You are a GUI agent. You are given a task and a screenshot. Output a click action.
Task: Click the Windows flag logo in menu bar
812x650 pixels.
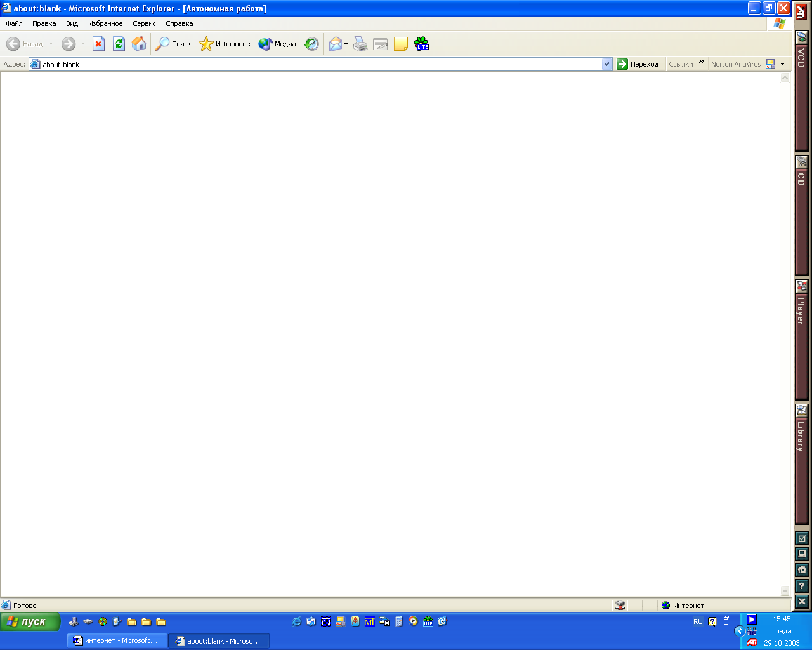780,23
